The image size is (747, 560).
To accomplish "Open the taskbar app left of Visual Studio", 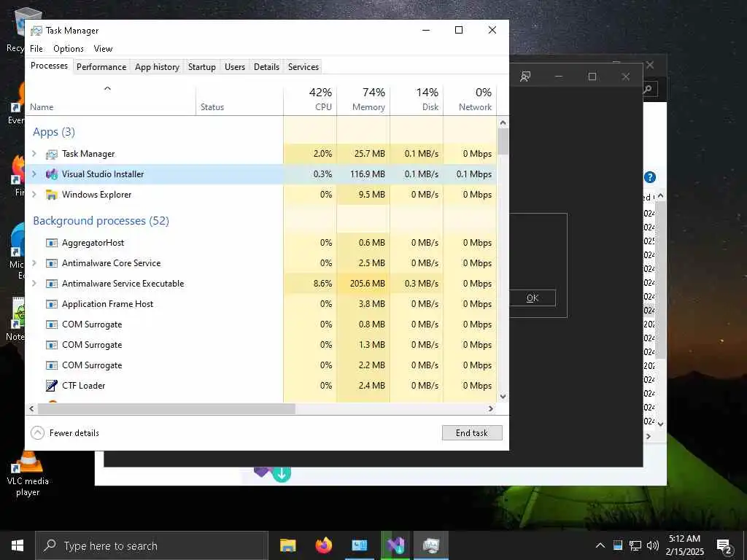I will (359, 545).
